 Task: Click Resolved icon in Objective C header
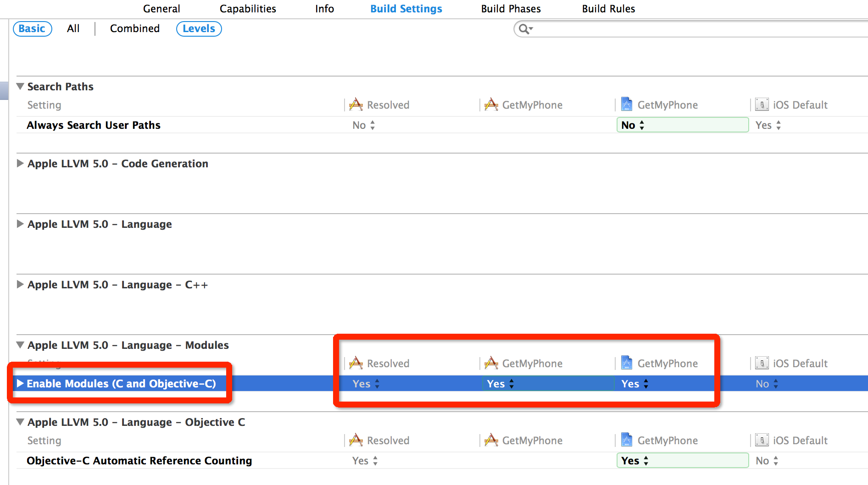click(356, 440)
